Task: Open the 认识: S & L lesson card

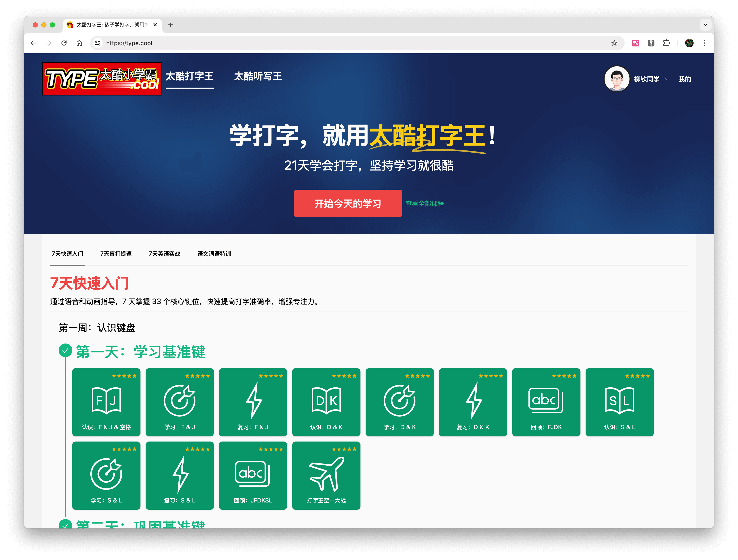Action: click(619, 402)
